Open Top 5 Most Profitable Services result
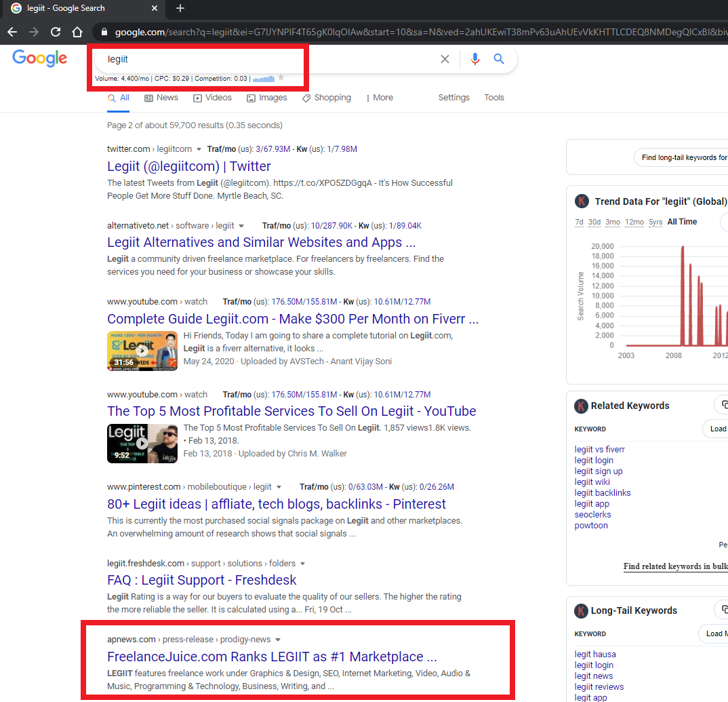 pos(291,411)
